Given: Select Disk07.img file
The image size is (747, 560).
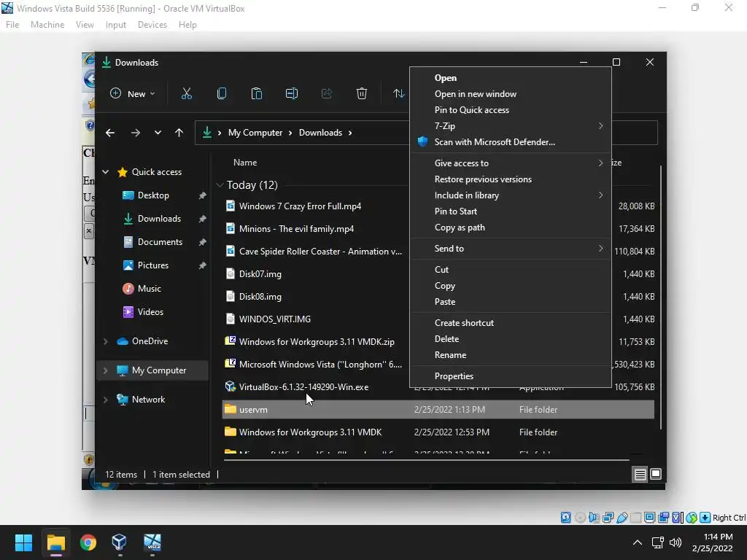Looking at the screenshot, I should click(x=260, y=274).
